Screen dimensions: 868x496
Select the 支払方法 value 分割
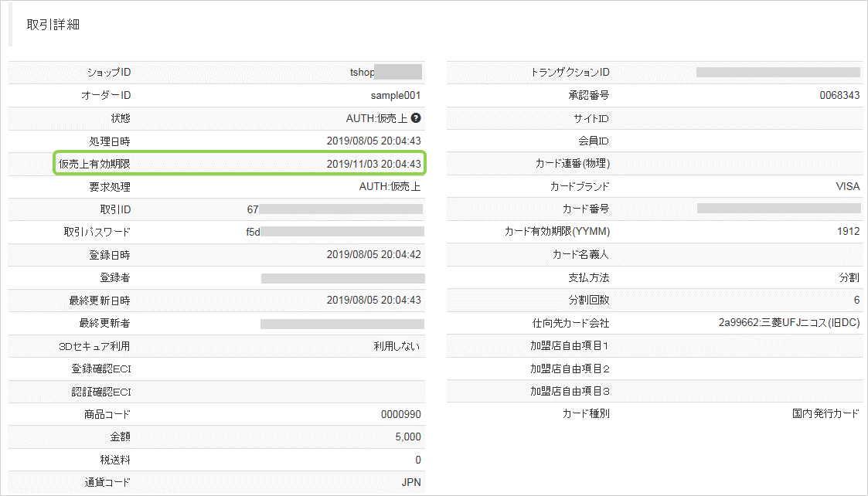click(x=849, y=277)
